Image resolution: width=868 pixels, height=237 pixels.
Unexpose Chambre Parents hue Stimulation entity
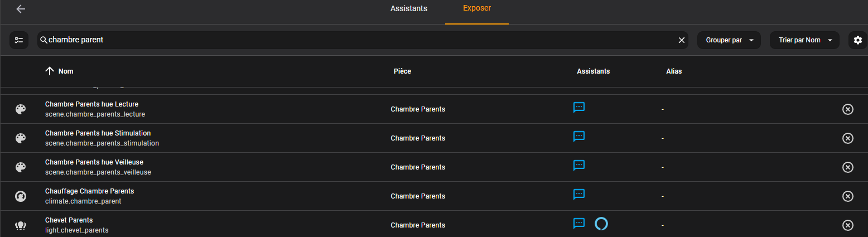coord(847,138)
